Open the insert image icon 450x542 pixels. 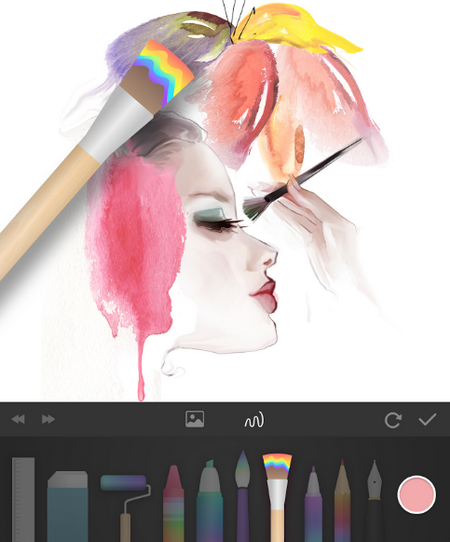coord(195,419)
